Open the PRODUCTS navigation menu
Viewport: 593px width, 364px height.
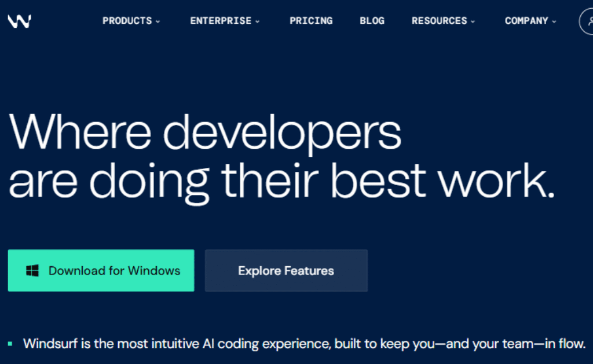[127, 21]
